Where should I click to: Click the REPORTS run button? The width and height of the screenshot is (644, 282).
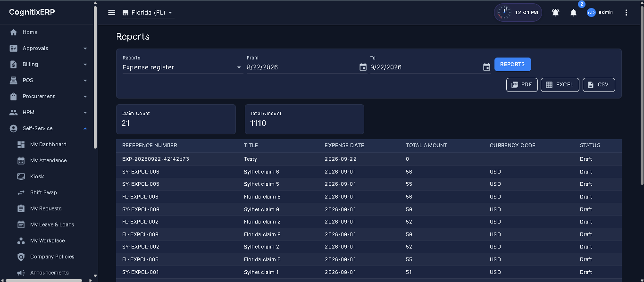click(x=512, y=64)
